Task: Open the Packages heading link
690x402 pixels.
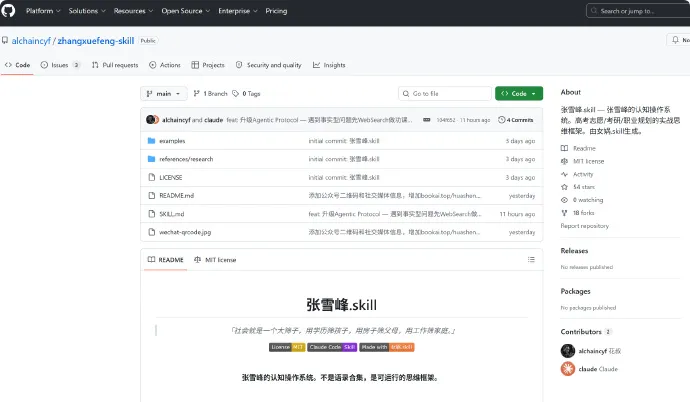Action: pyautogui.click(x=576, y=291)
